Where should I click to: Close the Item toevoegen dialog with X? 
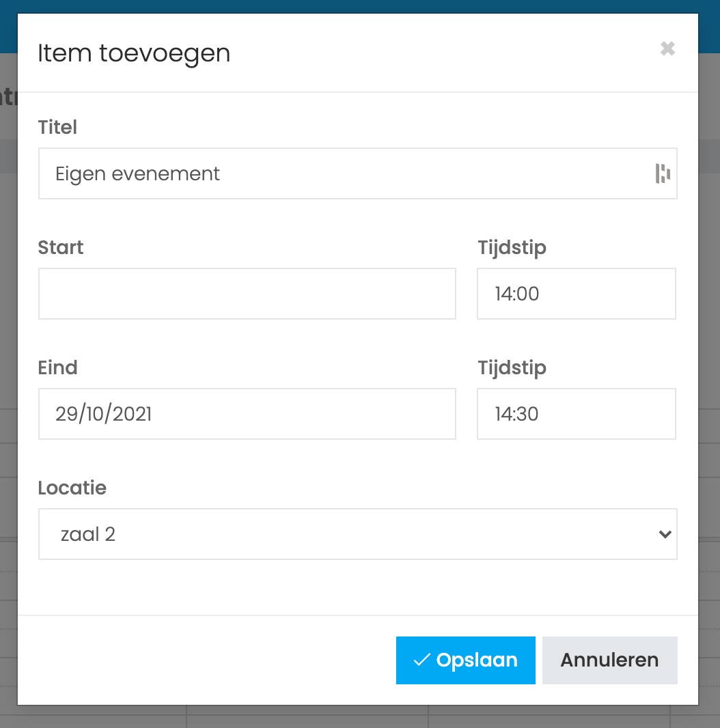pyautogui.click(x=667, y=48)
